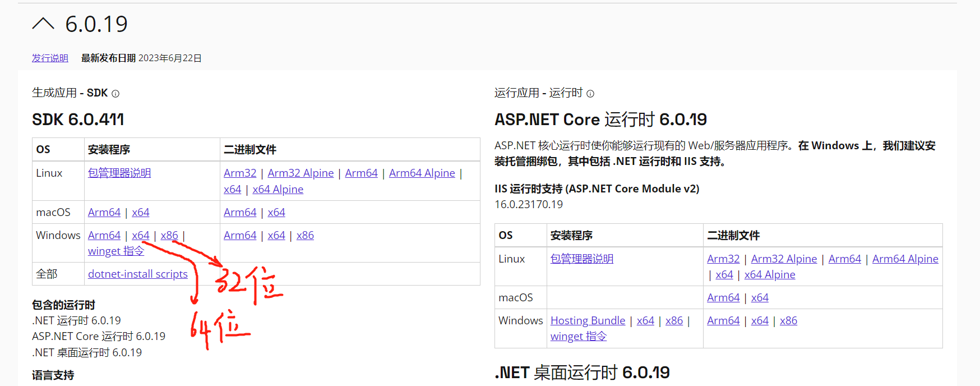
Task: Click the info icon next to 运行时 heading
Action: click(590, 94)
